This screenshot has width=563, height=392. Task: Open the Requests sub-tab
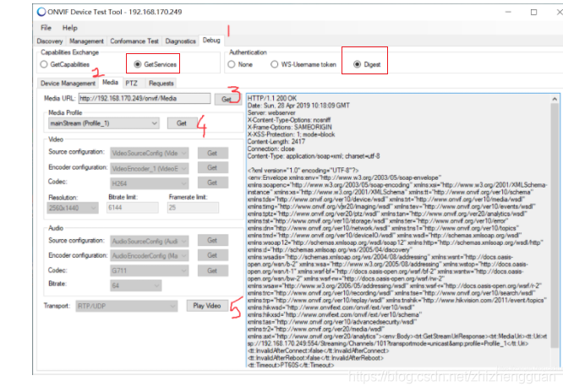click(x=161, y=84)
